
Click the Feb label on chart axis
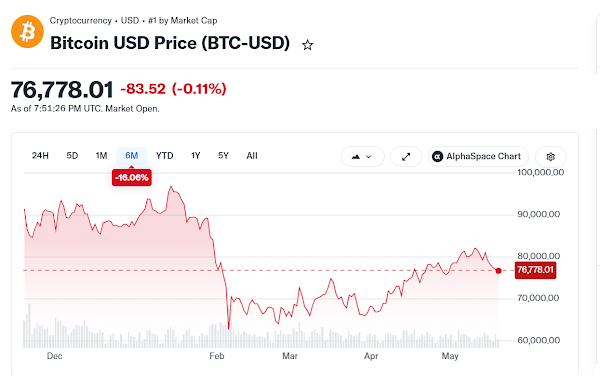point(217,356)
